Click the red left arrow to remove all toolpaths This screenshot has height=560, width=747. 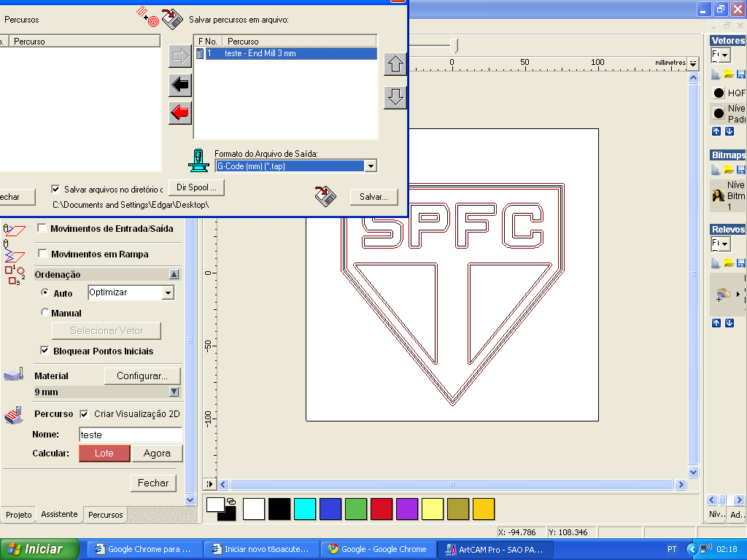point(180,113)
